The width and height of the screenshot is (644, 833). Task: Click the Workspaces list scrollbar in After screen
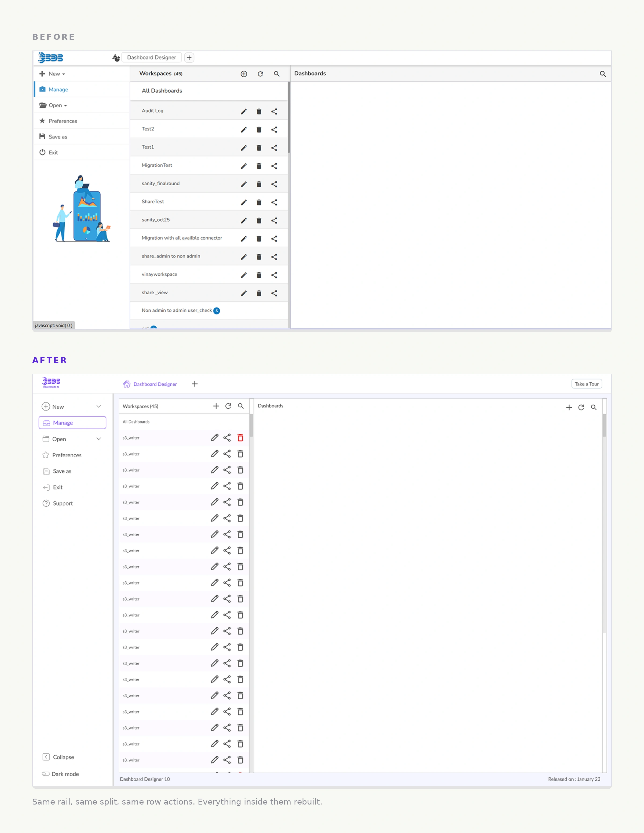(251, 425)
